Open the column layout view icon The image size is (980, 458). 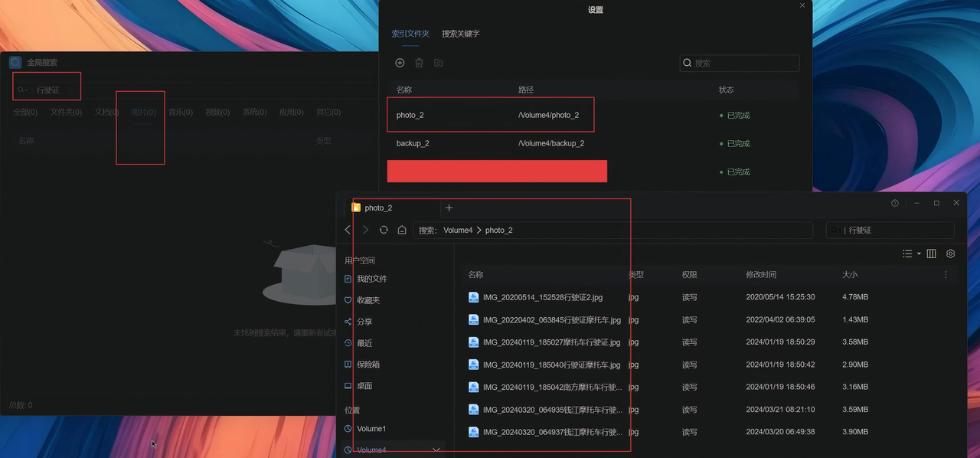click(x=931, y=254)
